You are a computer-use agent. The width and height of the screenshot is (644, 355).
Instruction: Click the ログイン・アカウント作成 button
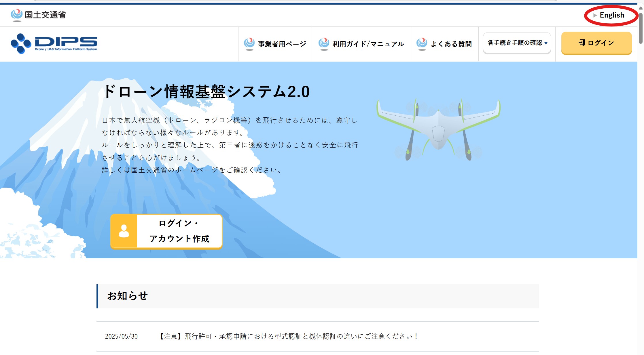coord(179,231)
